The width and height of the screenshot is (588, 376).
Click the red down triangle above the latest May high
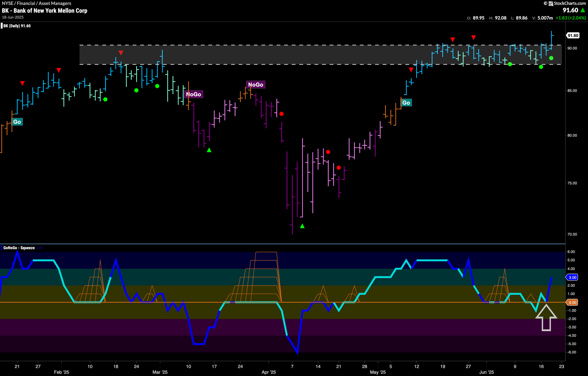pos(473,37)
